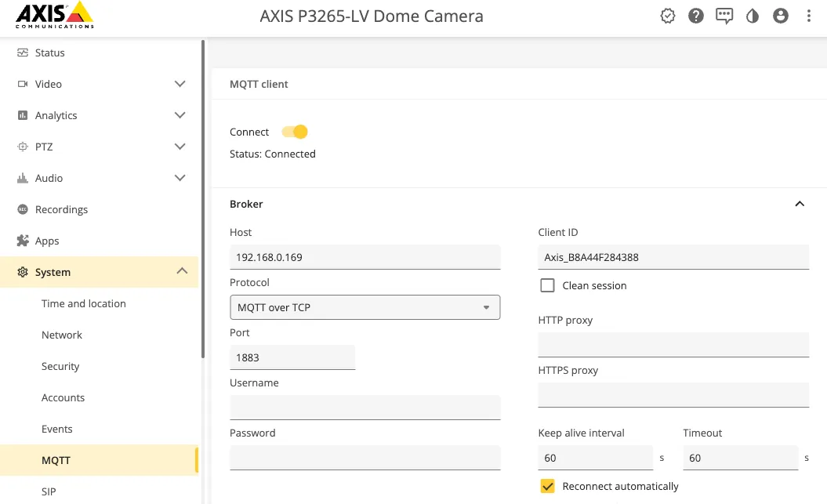Screen dimensions: 827x504
Task: Toggle the theme contrast icon
Action: 753,16
